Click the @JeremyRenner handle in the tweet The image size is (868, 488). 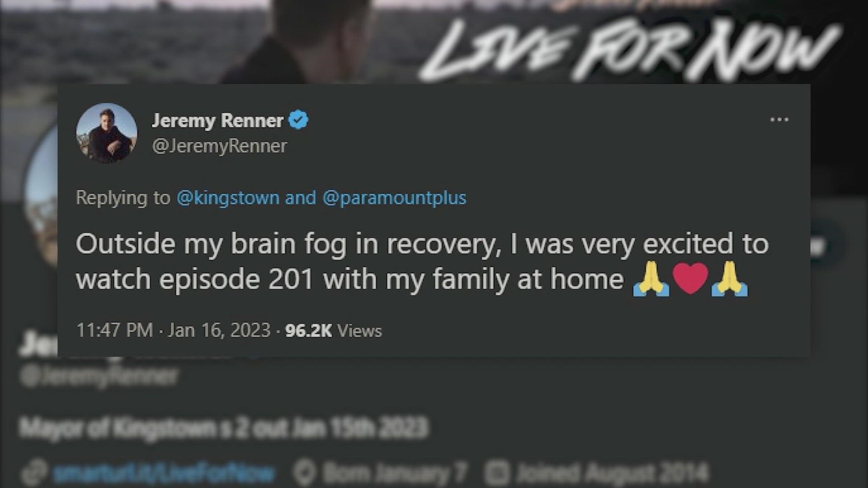click(x=220, y=146)
